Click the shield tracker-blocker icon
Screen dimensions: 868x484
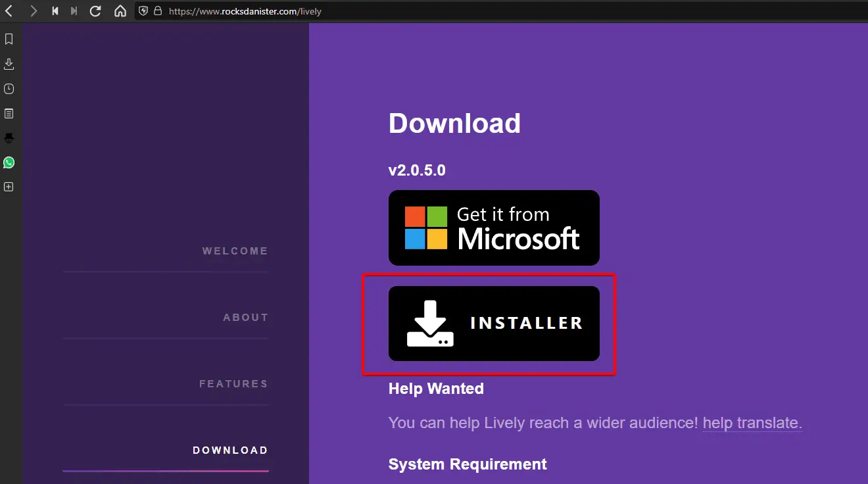(x=143, y=11)
